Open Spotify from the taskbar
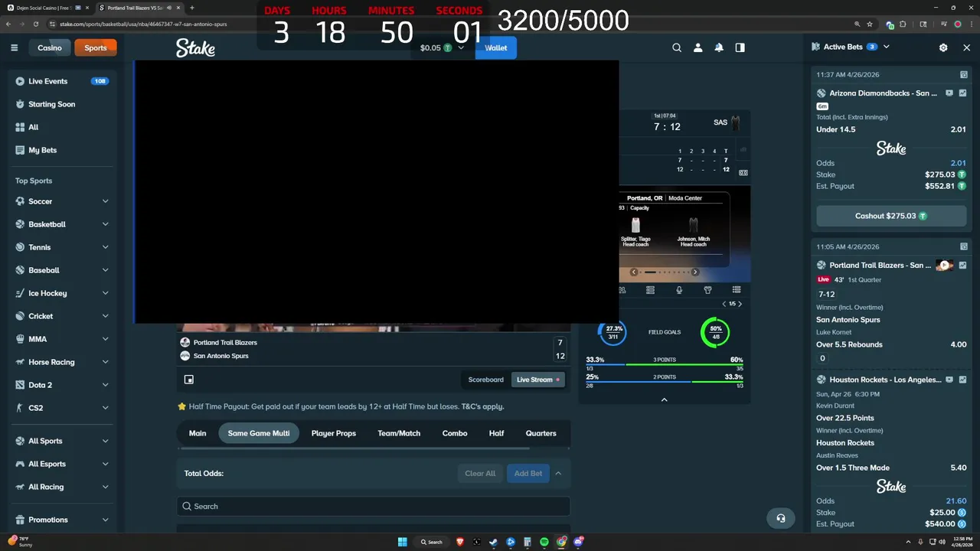980x551 pixels. coord(544,542)
